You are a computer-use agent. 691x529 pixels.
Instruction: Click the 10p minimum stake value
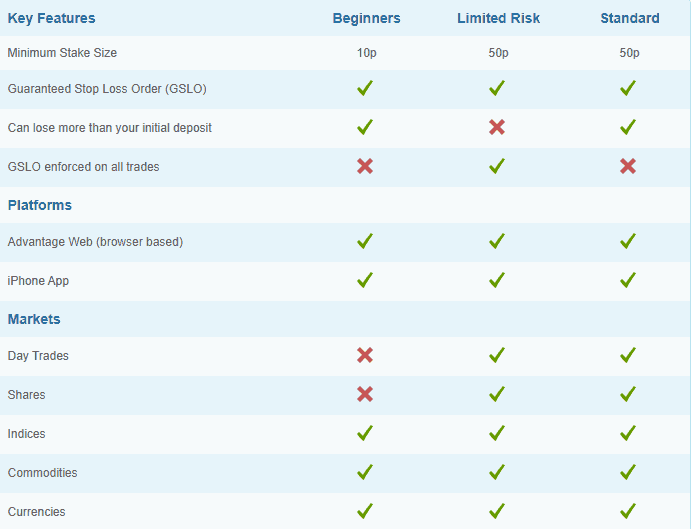click(x=366, y=52)
